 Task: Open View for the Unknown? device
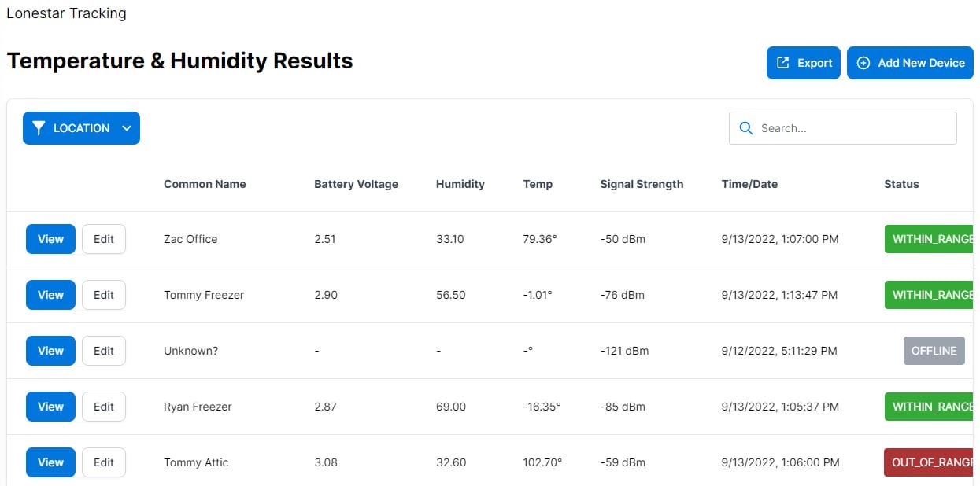pyautogui.click(x=50, y=351)
